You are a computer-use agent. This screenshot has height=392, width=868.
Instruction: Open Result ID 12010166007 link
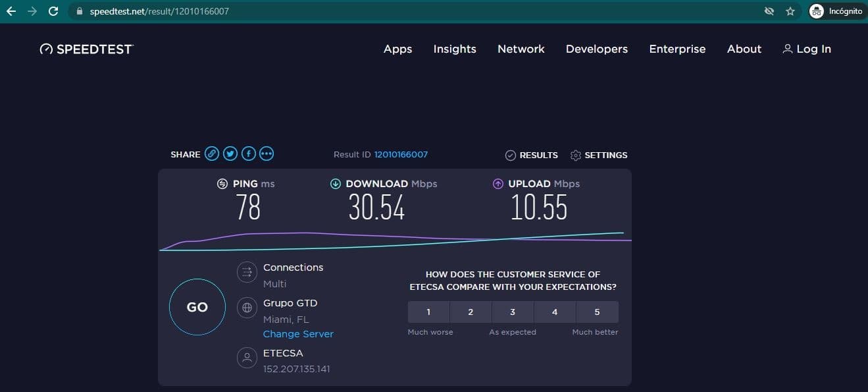401,155
